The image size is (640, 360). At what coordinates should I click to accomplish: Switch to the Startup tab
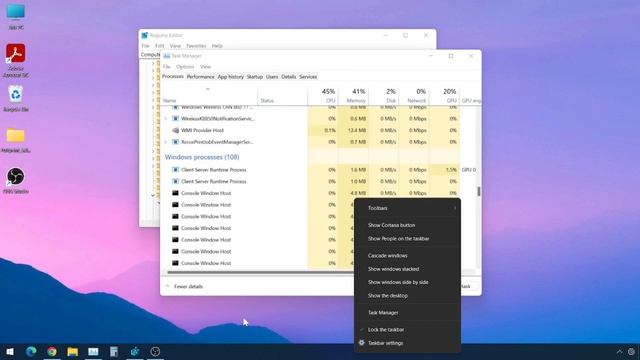[x=255, y=77]
